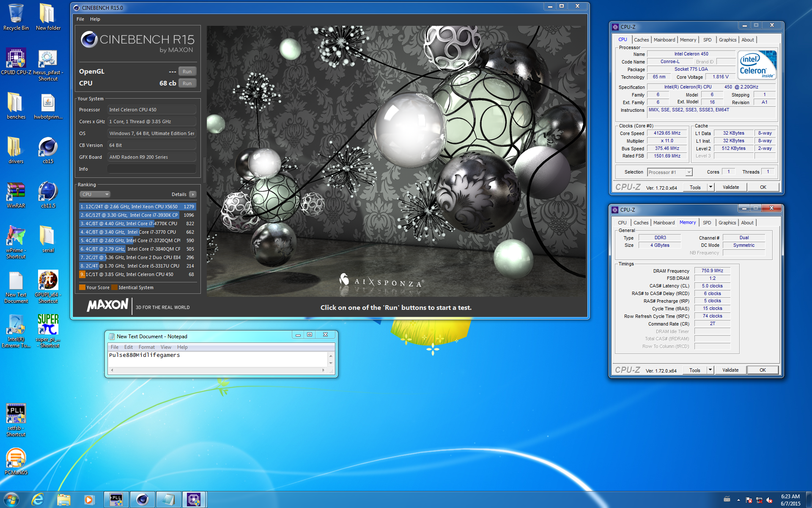Open the serial folder icon
812x508 pixels.
(48, 239)
